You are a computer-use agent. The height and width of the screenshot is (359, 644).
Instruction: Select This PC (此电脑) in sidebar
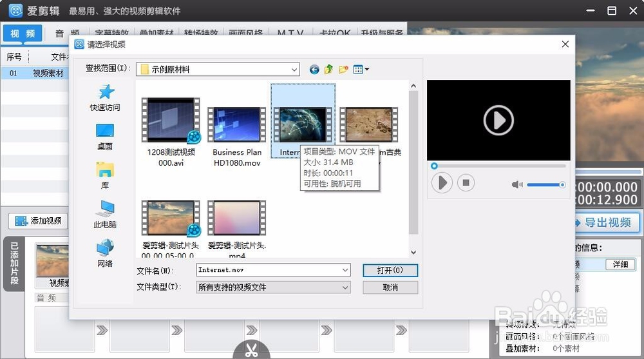pos(105,215)
